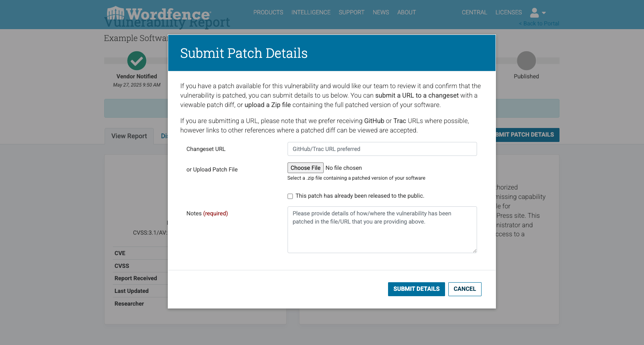Go to the Support menu item

352,12
